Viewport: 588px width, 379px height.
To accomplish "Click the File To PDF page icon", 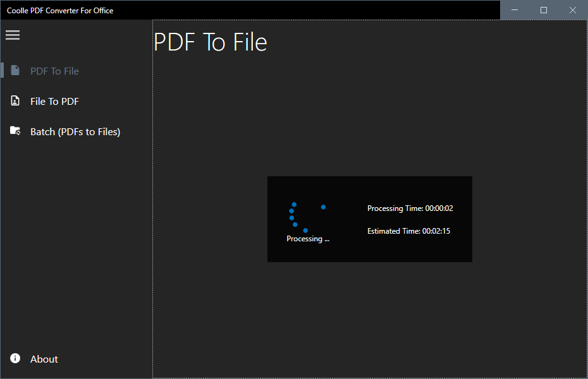I will [x=15, y=100].
